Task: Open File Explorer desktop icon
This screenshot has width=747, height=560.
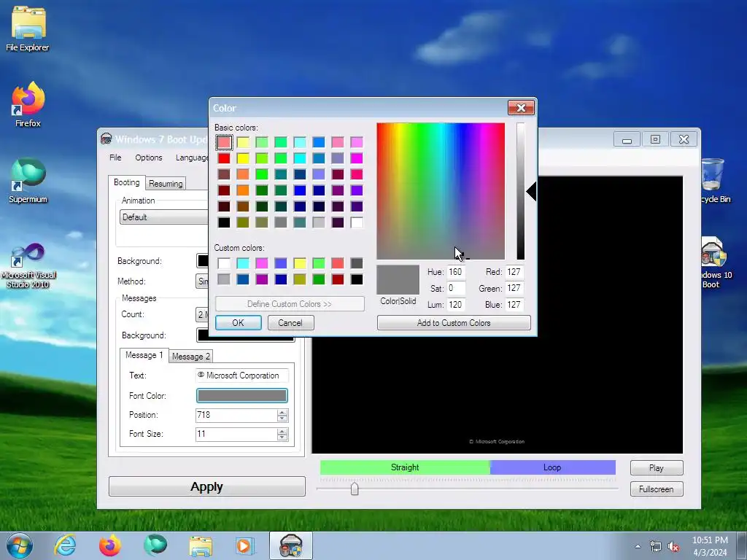Action: coord(28,28)
